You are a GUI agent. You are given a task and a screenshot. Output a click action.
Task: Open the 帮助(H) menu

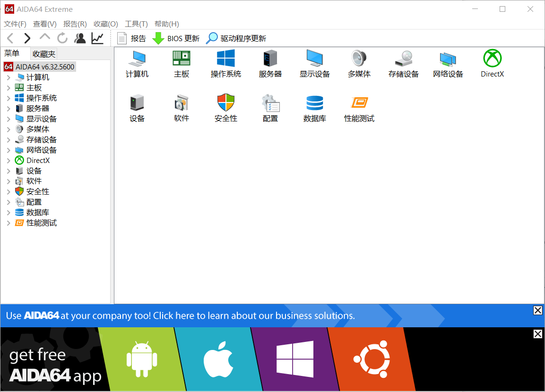click(166, 24)
